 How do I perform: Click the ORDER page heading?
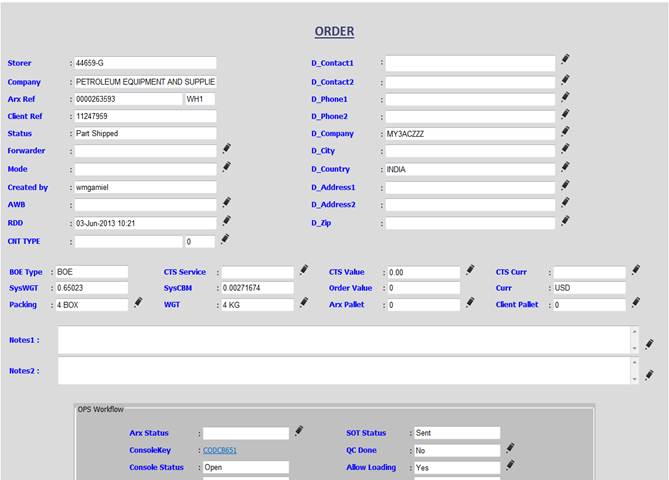[334, 32]
